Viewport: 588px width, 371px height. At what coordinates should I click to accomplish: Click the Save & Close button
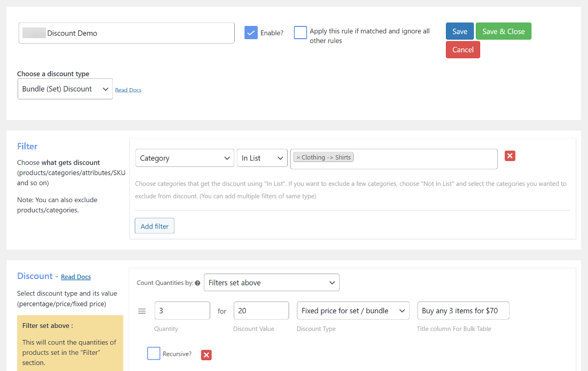(503, 31)
